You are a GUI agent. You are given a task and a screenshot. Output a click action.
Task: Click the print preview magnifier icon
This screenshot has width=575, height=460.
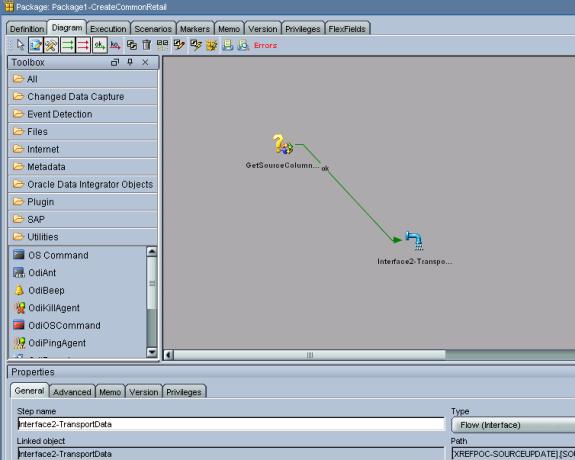click(243, 45)
